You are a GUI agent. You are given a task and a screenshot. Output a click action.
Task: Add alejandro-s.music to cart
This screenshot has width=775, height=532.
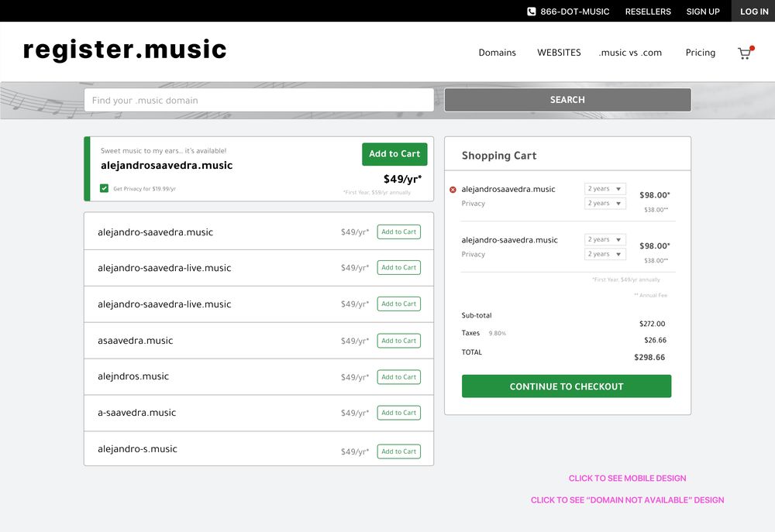point(399,451)
